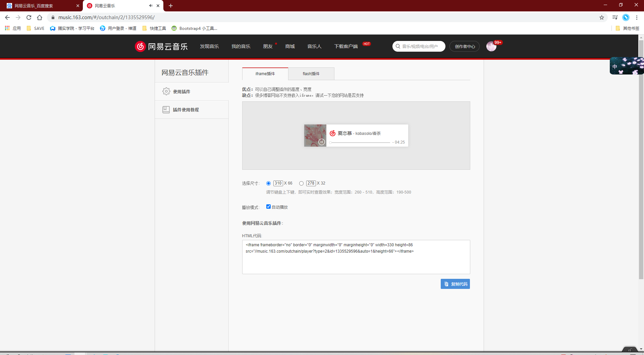Switch to flash插件 tab
The width and height of the screenshot is (644, 355).
coord(311,74)
